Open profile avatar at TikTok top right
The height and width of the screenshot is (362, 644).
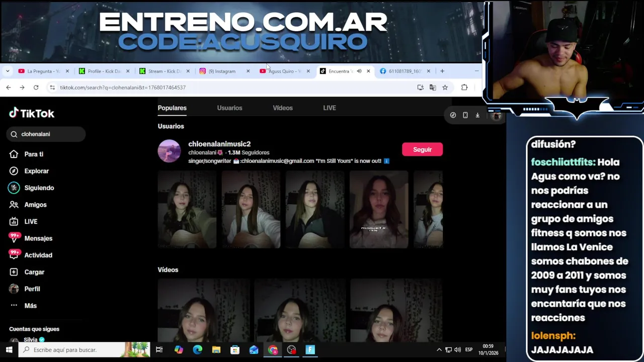pyautogui.click(x=496, y=115)
